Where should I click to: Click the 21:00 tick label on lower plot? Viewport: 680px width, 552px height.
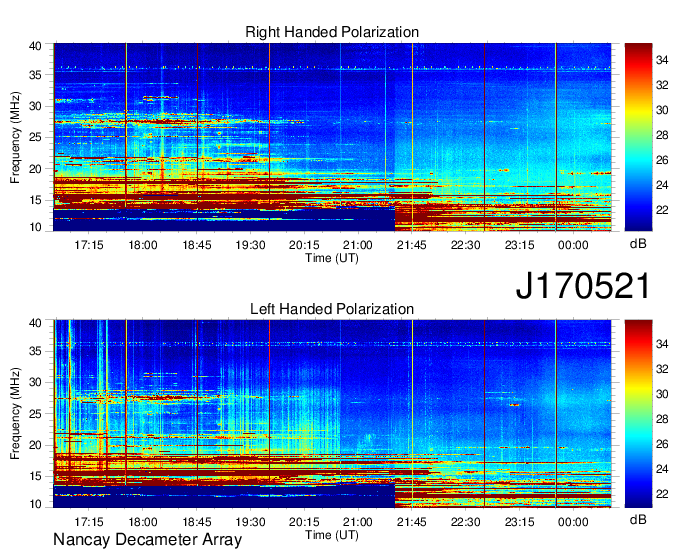358,522
